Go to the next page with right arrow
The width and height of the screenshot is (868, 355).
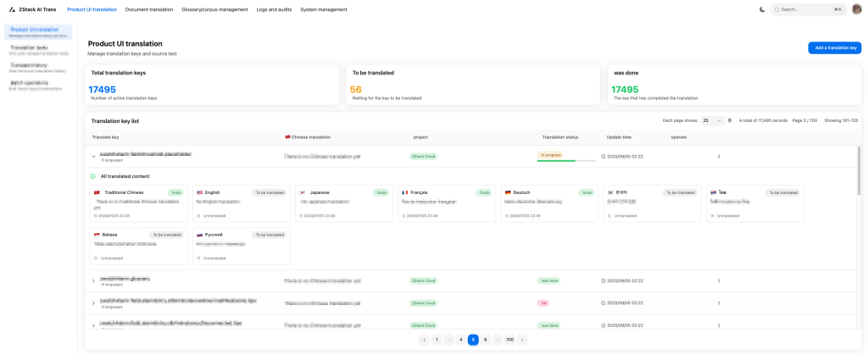(x=522, y=340)
